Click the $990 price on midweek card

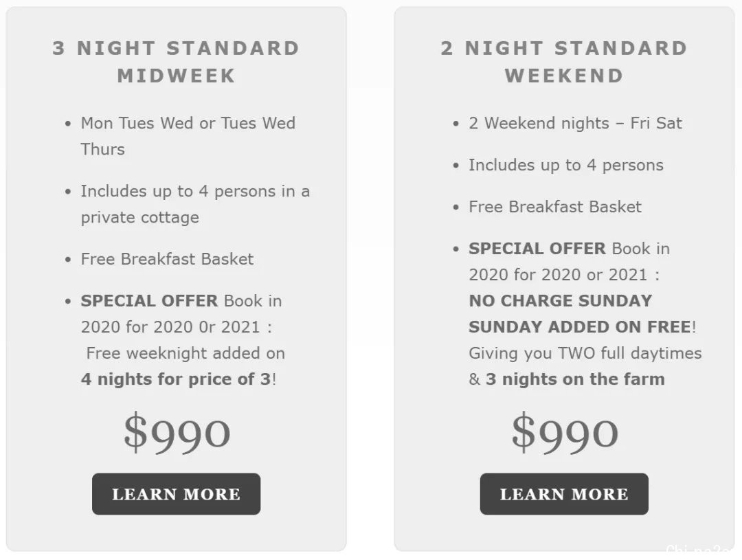[177, 432]
